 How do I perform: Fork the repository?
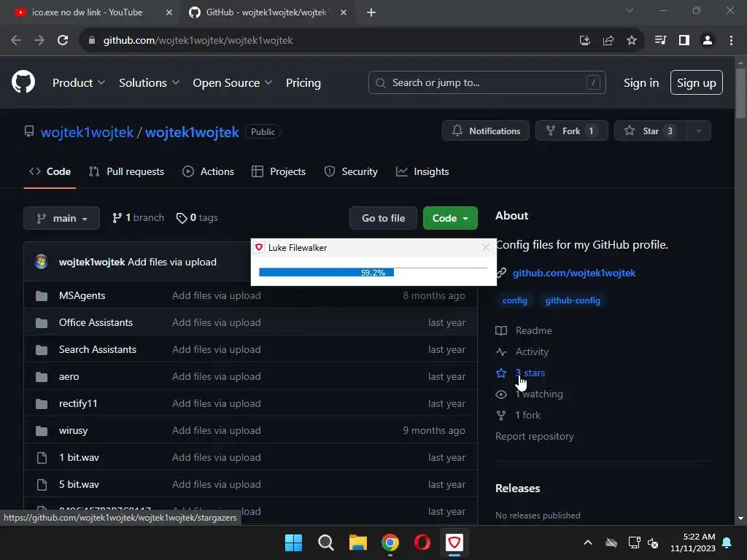pyautogui.click(x=572, y=131)
